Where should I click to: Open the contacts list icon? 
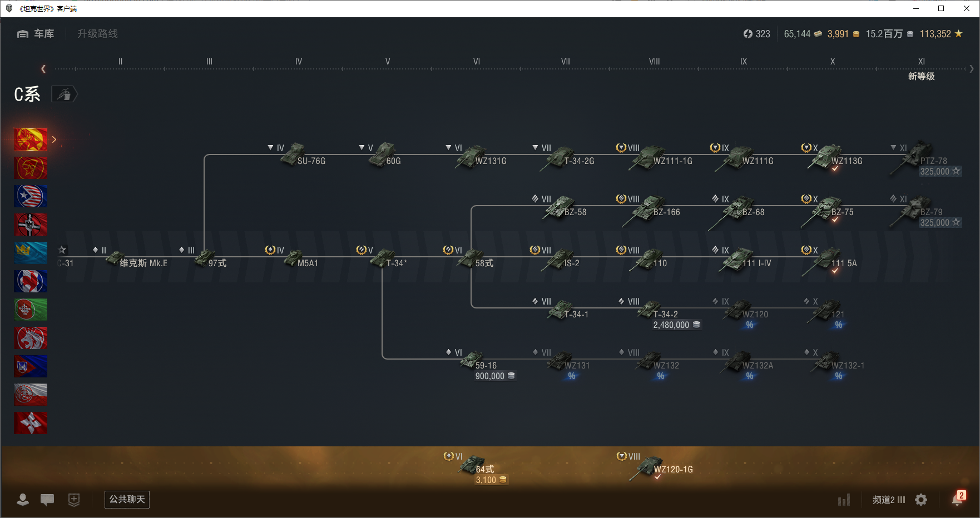(x=23, y=500)
